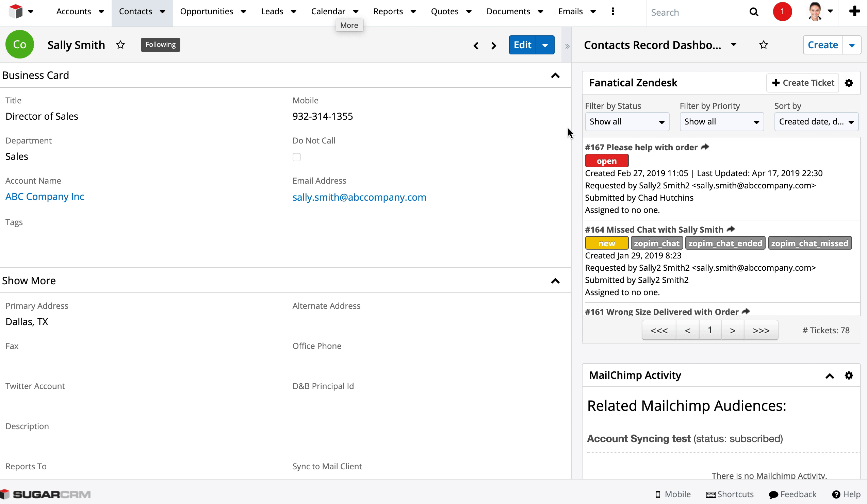Screen dimensions: 867x504
Task: Toggle the Following button
Action: [160, 45]
